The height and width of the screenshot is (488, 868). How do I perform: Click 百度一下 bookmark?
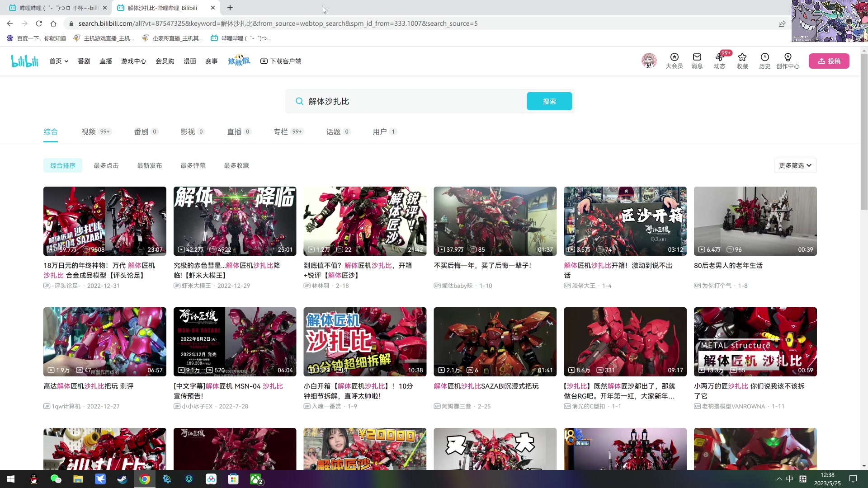coord(36,38)
